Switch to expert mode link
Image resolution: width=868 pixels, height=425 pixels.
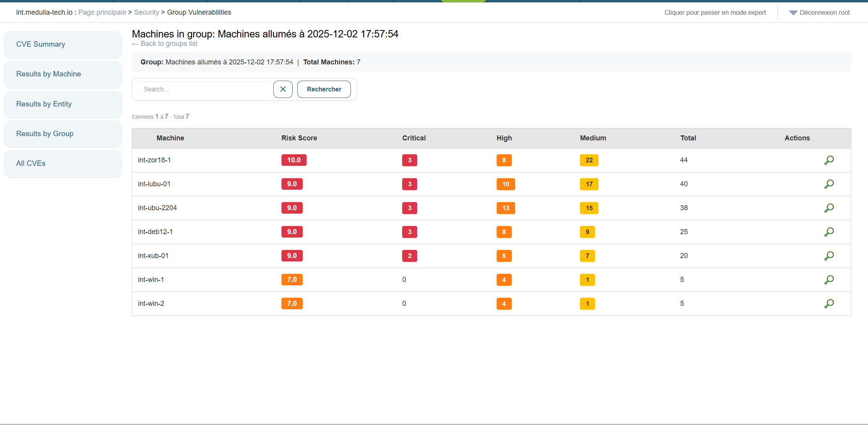pyautogui.click(x=715, y=12)
